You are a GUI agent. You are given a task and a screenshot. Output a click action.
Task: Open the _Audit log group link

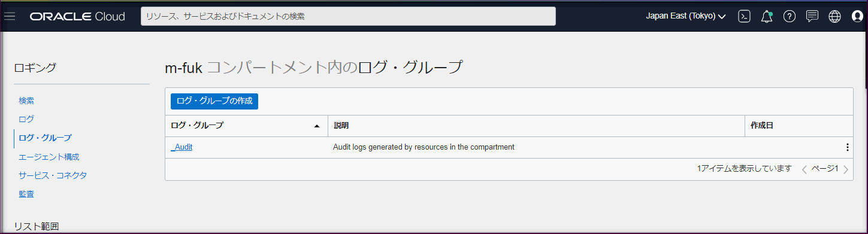(182, 147)
